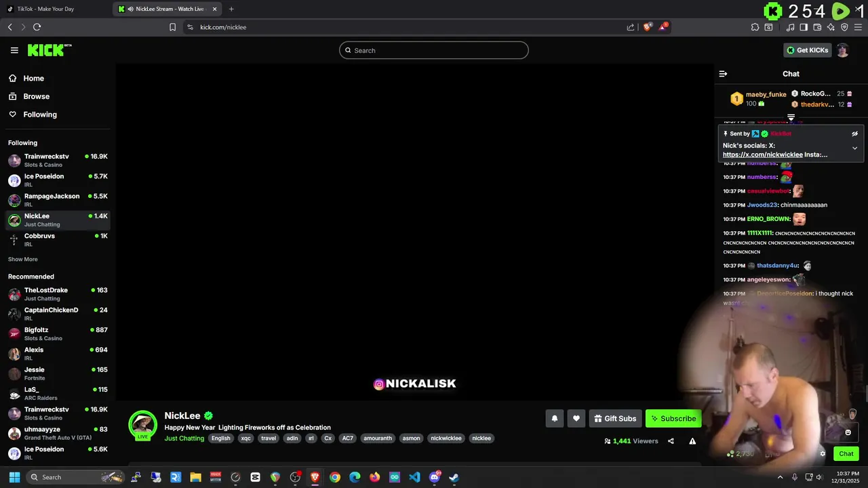Mute the audio on NickLee Stream tab
This screenshot has height=488, width=868.
tap(130, 9)
